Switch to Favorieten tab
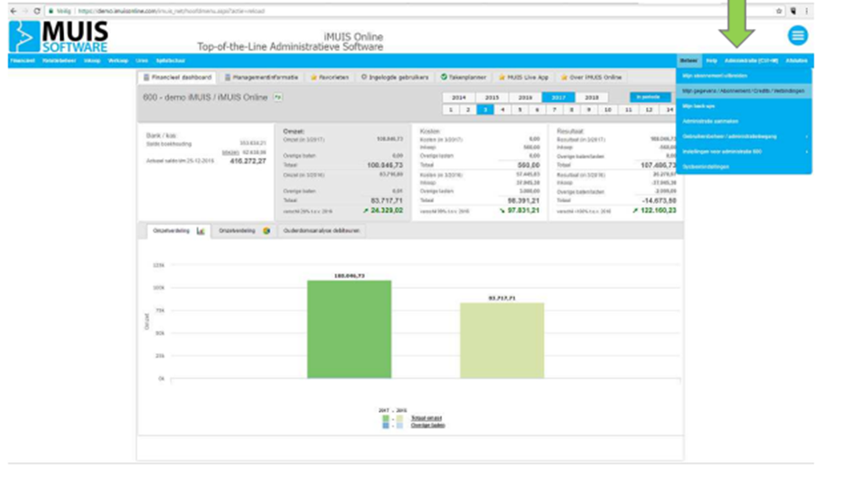The width and height of the screenshot is (854, 504). [x=330, y=78]
